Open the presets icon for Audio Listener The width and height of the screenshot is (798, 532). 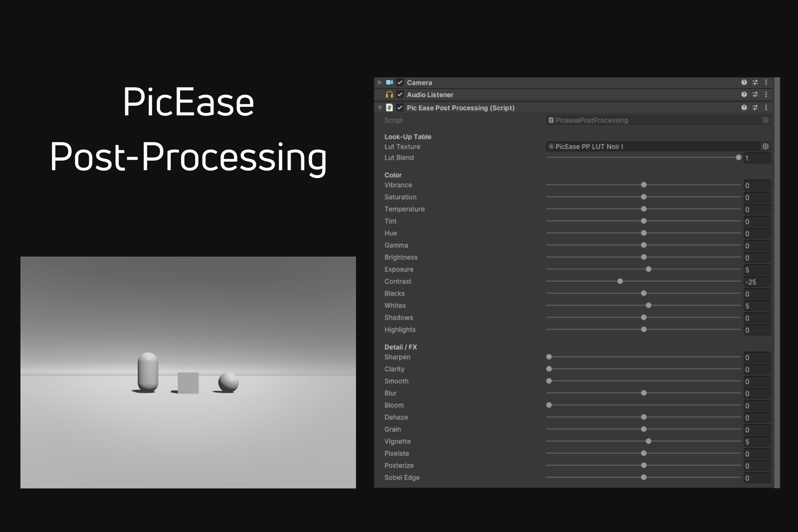[755, 95]
